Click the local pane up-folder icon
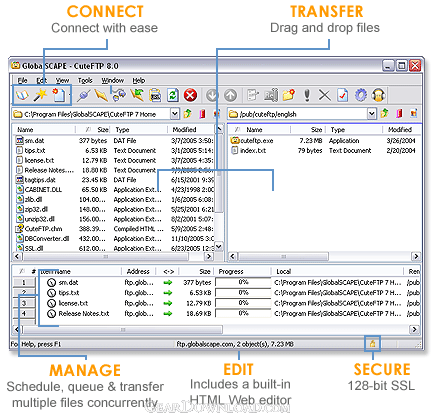 188,114
